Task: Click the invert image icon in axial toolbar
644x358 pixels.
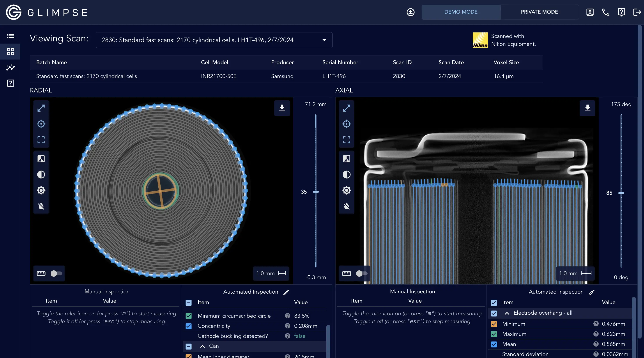Action: (x=347, y=159)
